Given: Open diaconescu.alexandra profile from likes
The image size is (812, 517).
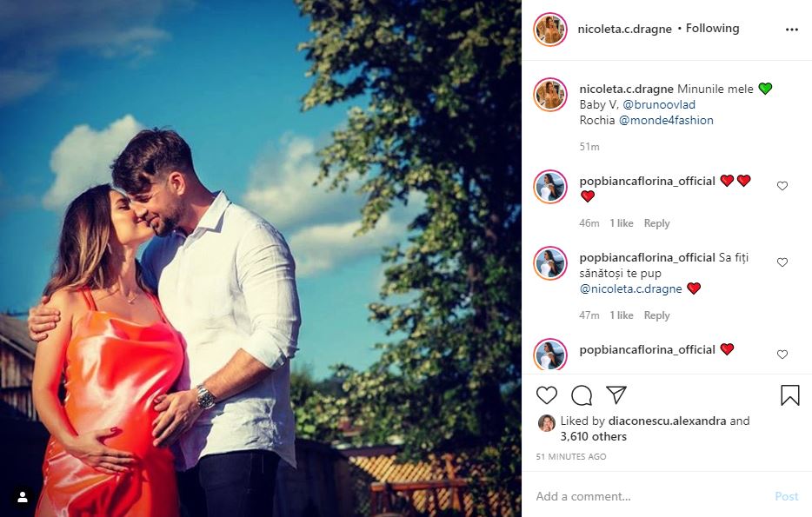Looking at the screenshot, I should (667, 421).
